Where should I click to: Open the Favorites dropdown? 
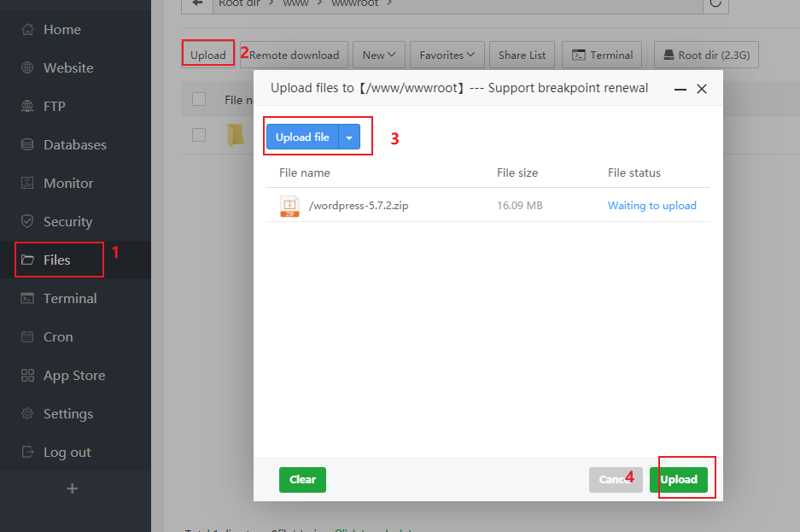click(x=447, y=56)
